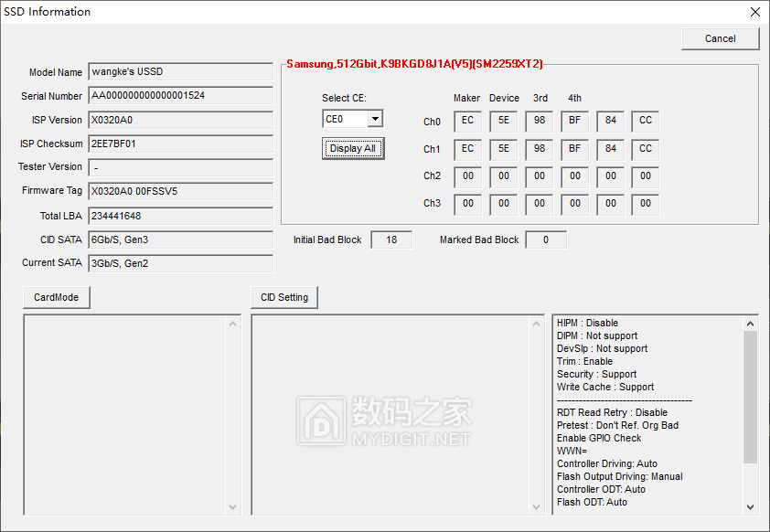This screenshot has width=770, height=532.
Task: Click Ch1 cell showing CC
Action: pos(646,149)
